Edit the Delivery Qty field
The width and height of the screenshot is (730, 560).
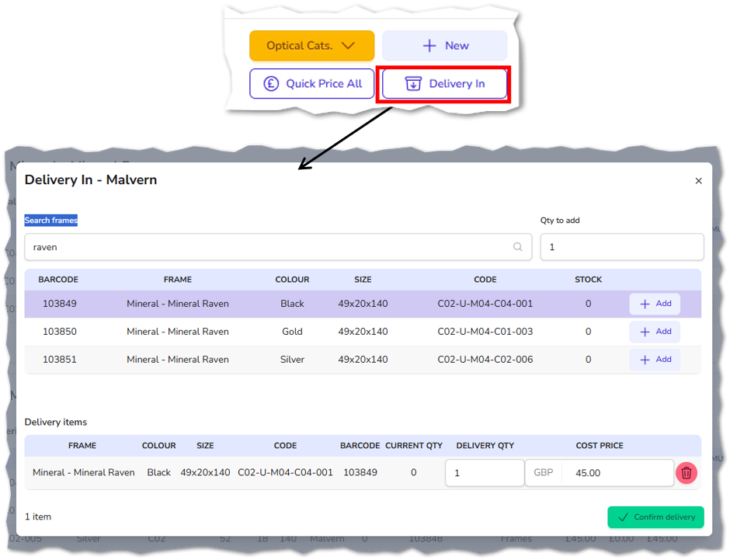(x=485, y=473)
